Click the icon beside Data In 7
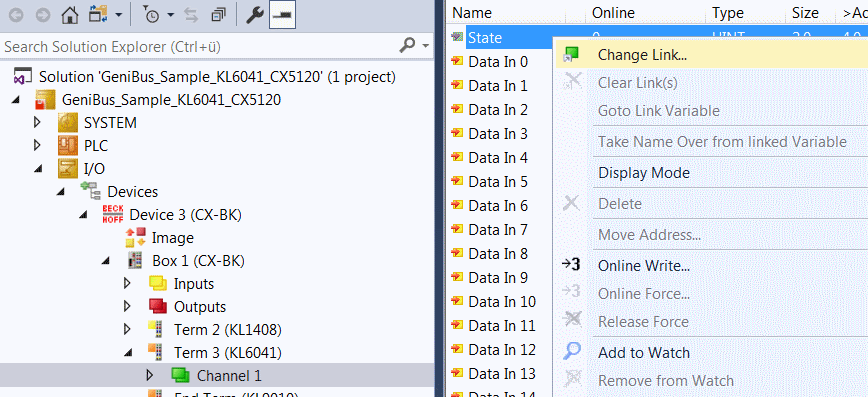The width and height of the screenshot is (868, 397). [457, 229]
